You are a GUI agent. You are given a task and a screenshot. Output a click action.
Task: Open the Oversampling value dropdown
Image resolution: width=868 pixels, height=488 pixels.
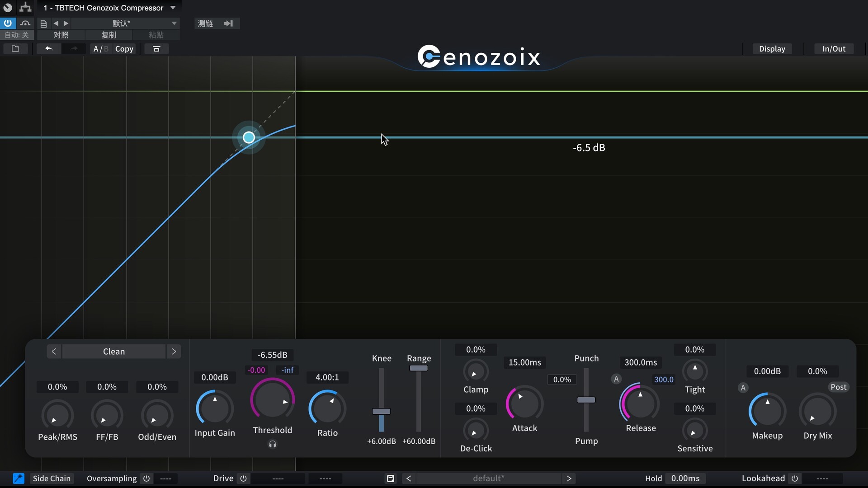pyautogui.click(x=166, y=479)
